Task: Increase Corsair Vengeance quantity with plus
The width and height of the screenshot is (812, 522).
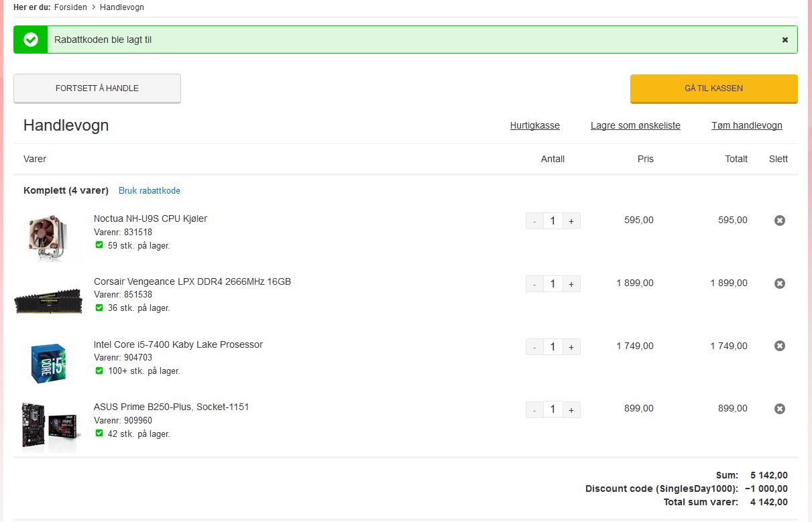Action: pyautogui.click(x=571, y=284)
